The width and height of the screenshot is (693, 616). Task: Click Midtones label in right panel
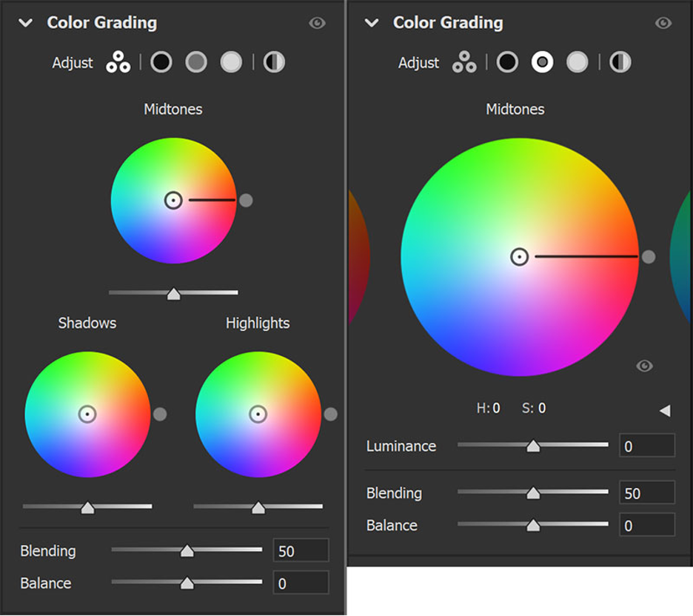point(515,109)
